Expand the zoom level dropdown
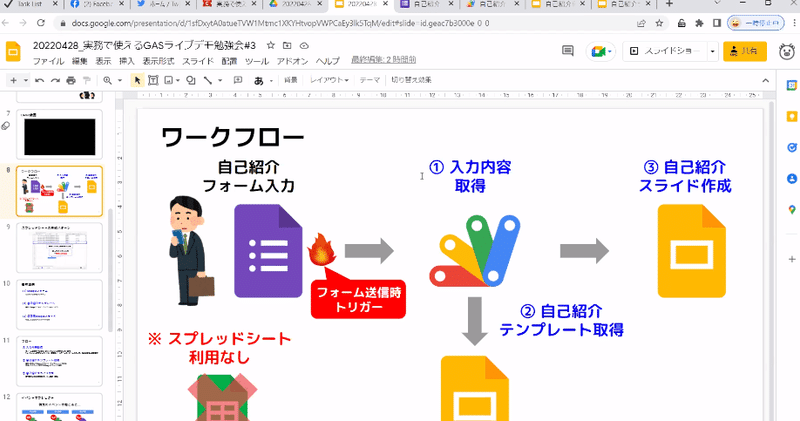Screen dimensions: 800x421 (120, 80)
